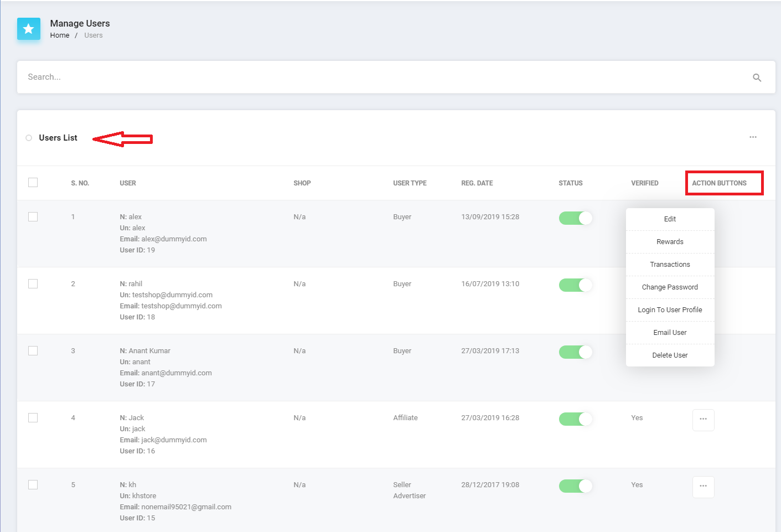Image resolution: width=781 pixels, height=532 pixels.
Task: Toggle status switch for Anant Kumar
Action: click(x=576, y=352)
